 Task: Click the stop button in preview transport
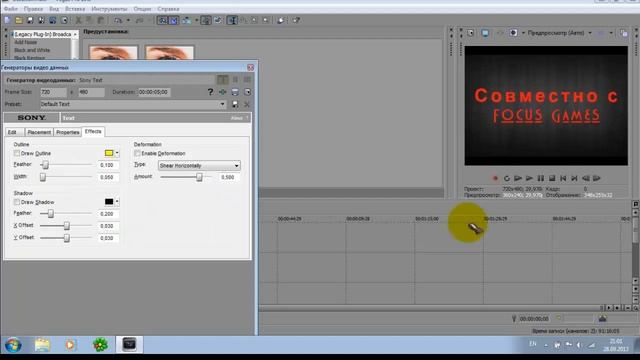(552, 178)
